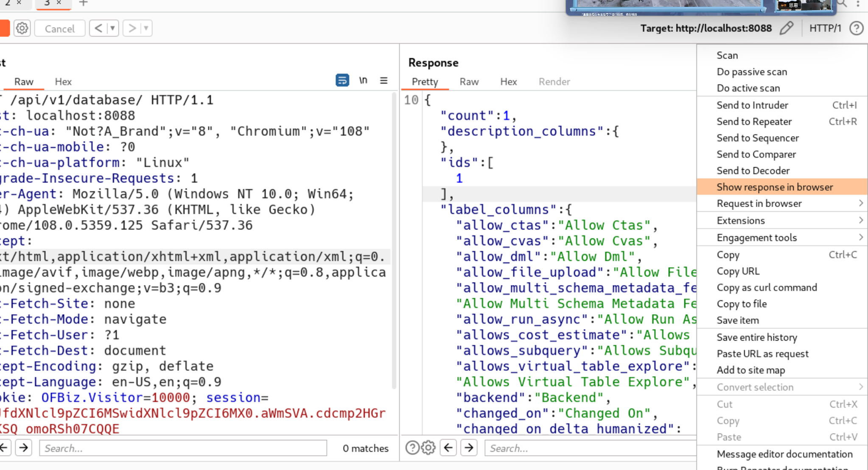Viewport: 868px width, 470px height.
Task: Click the response search settings gear
Action: (x=428, y=448)
